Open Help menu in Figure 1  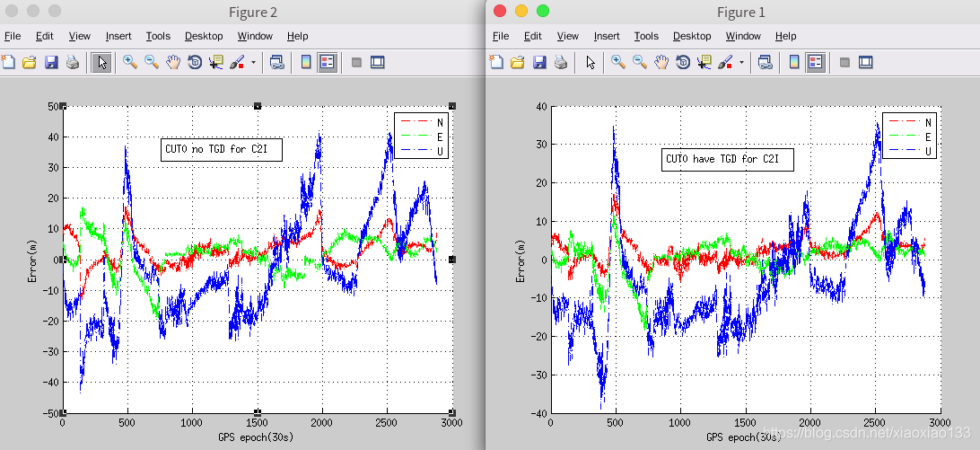785,36
